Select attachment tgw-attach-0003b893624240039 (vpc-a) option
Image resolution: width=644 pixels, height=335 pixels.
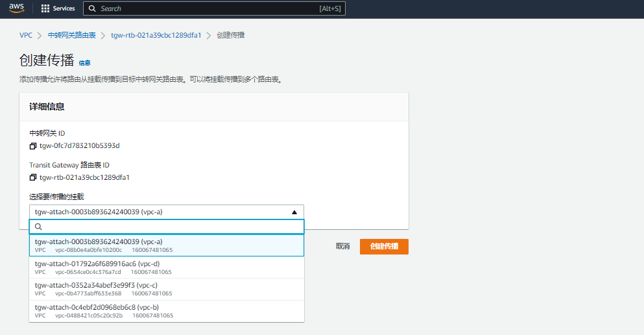(x=166, y=245)
